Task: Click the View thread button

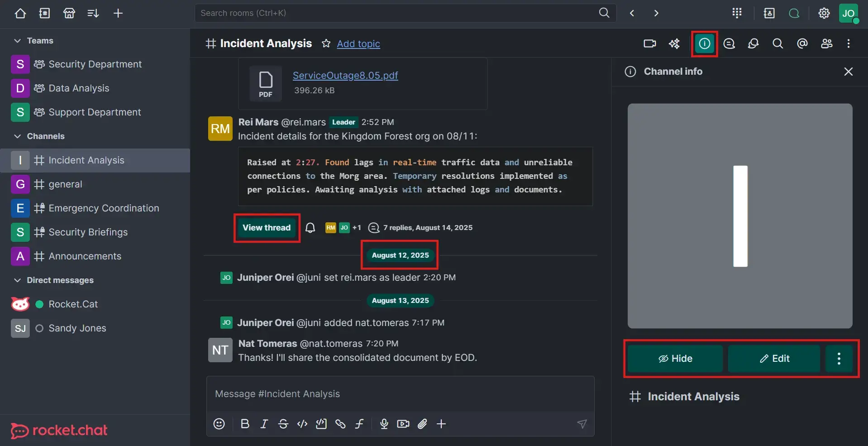Action: pos(267,228)
